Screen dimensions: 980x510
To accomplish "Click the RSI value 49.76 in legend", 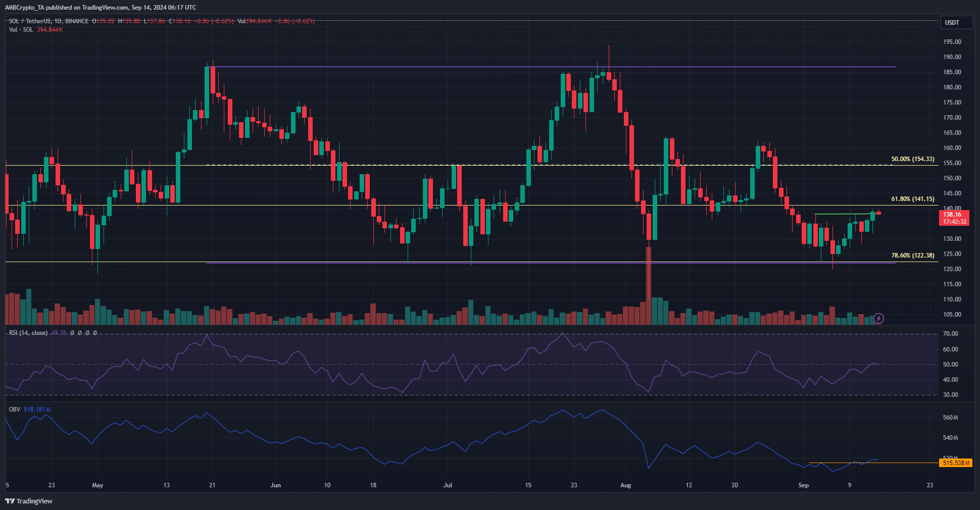I will [59, 333].
